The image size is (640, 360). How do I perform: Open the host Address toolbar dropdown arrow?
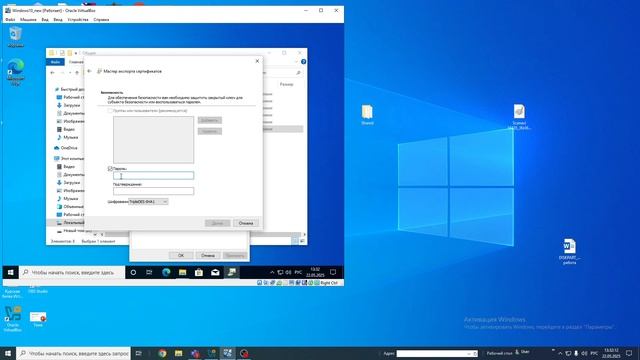tap(469, 353)
